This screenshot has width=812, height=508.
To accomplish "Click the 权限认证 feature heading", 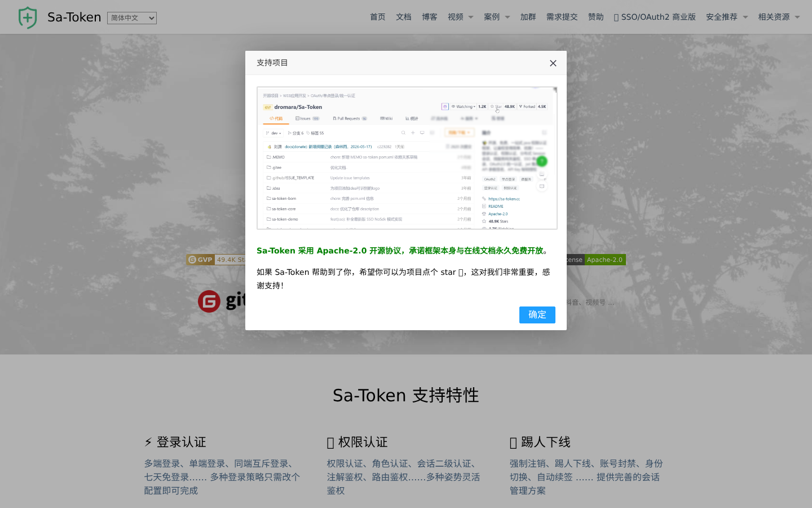I will [358, 442].
